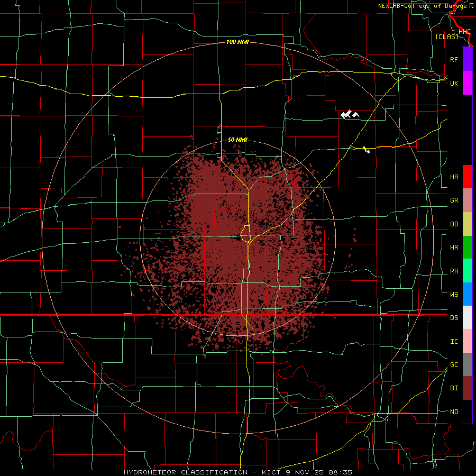Click the purple RF color swatch
Viewport: 476px width, 476px height.
click(x=467, y=59)
